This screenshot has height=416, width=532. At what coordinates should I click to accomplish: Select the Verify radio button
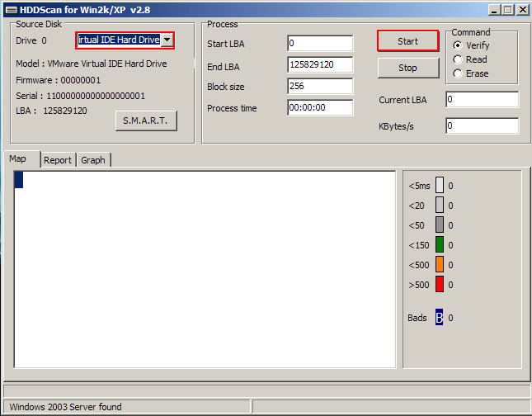click(458, 45)
